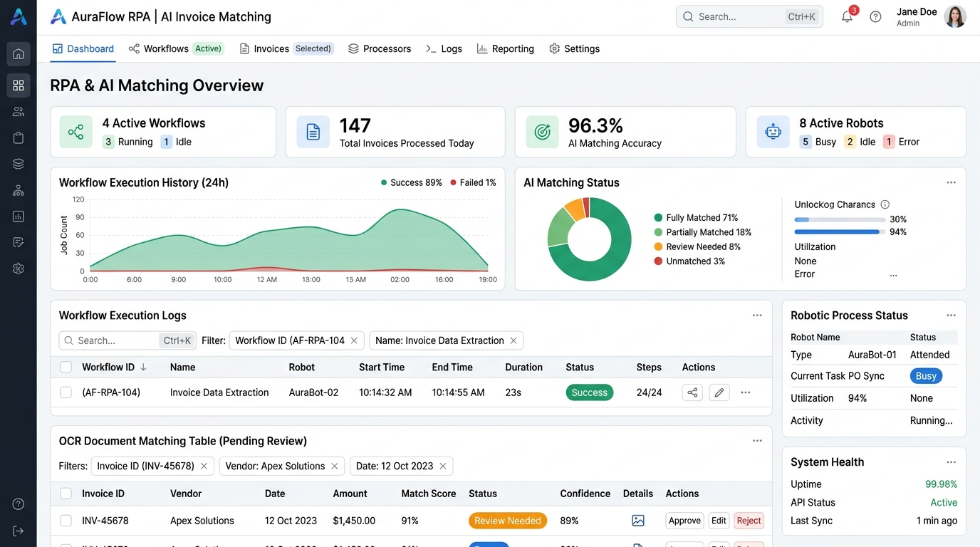Open the notifications bell icon

[847, 17]
